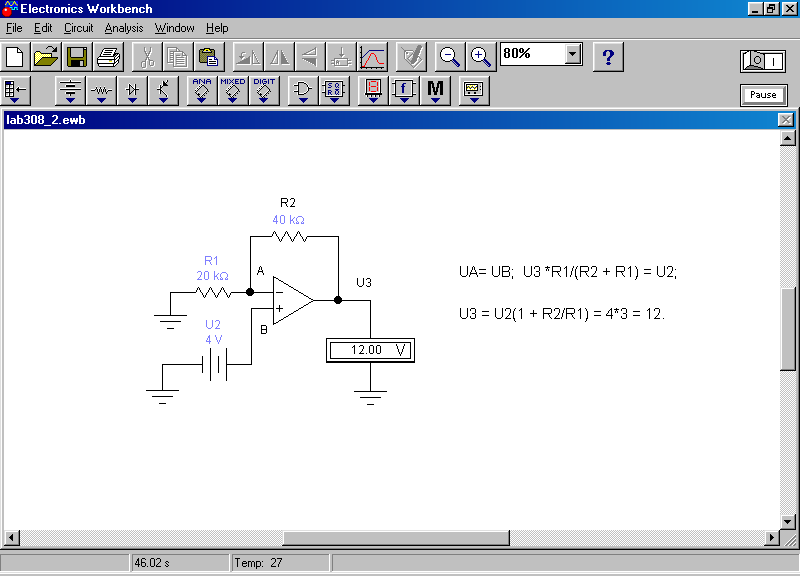Screen dimensions: 800x576
Task: Open the Sources parts bin
Action: [x=70, y=91]
